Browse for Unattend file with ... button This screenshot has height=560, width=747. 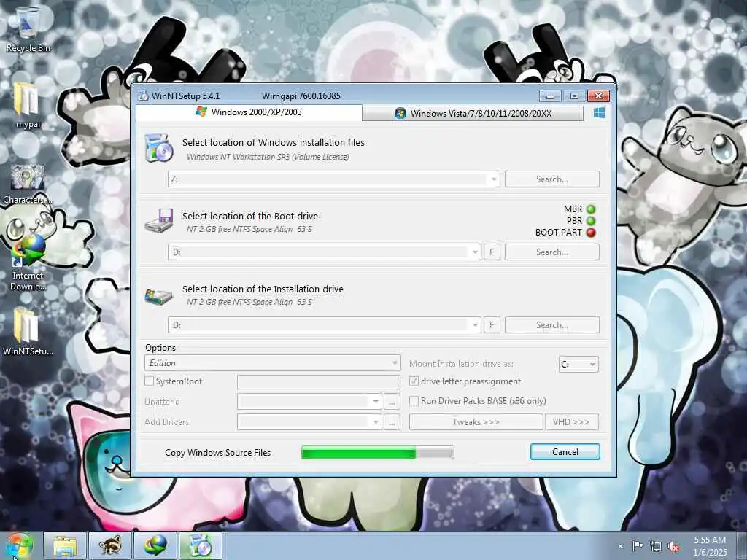point(392,402)
